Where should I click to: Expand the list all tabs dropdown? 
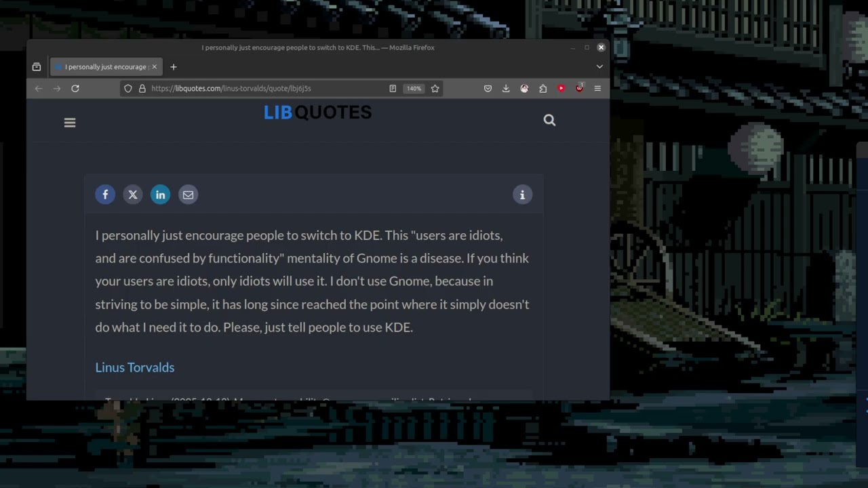click(x=599, y=66)
